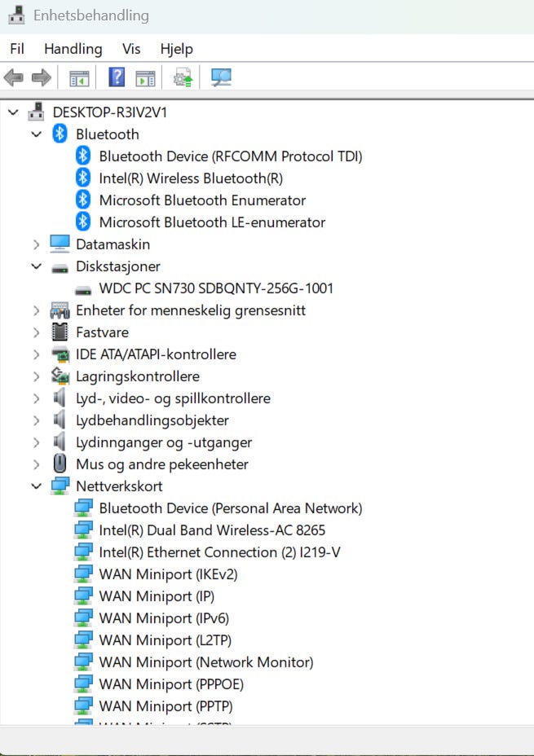
Task: Click the Update driver toolbar icon
Action: pyautogui.click(x=183, y=77)
